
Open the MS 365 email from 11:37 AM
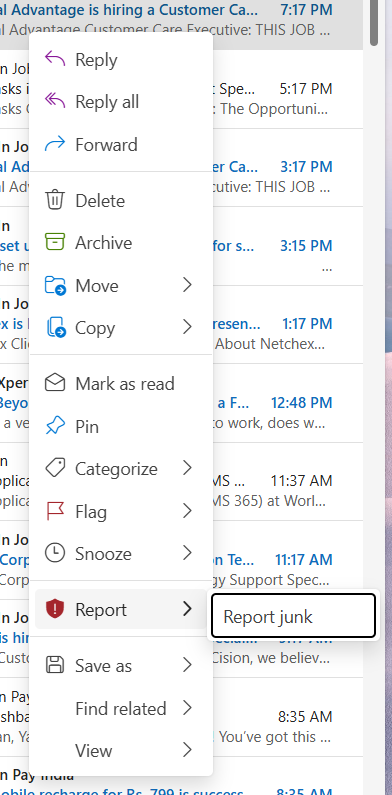(x=289, y=481)
